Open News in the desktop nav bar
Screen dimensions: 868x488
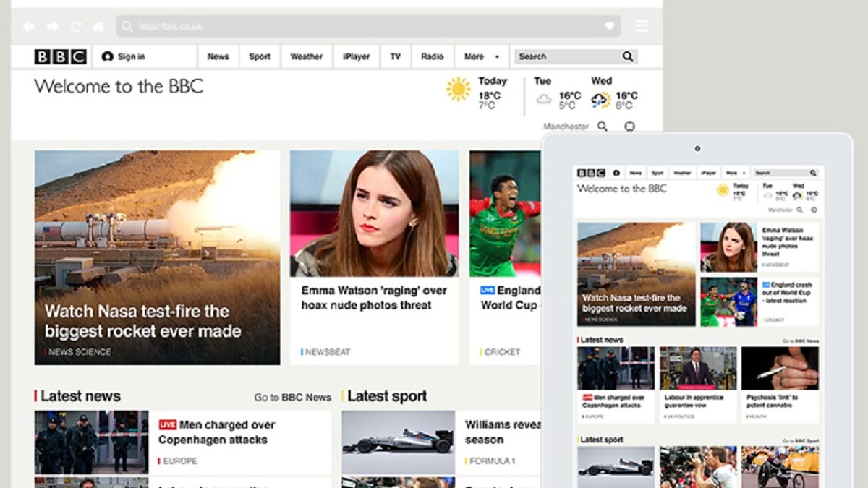(x=218, y=56)
